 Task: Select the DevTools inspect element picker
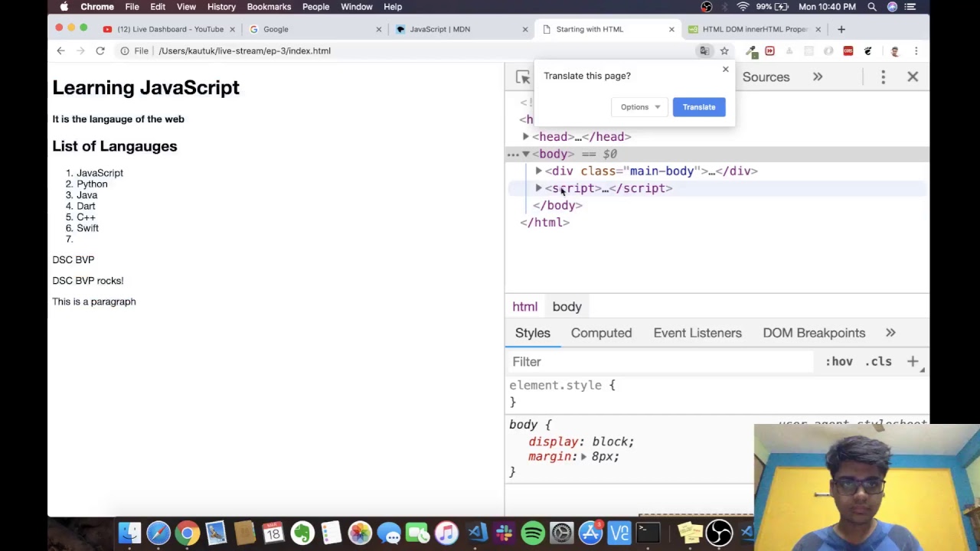(x=523, y=77)
